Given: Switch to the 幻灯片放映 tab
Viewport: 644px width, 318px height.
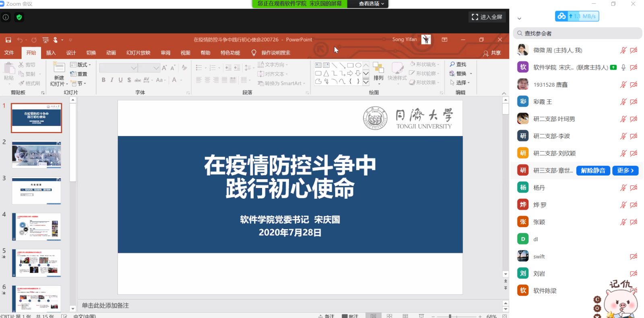Looking at the screenshot, I should pyautogui.click(x=138, y=53).
